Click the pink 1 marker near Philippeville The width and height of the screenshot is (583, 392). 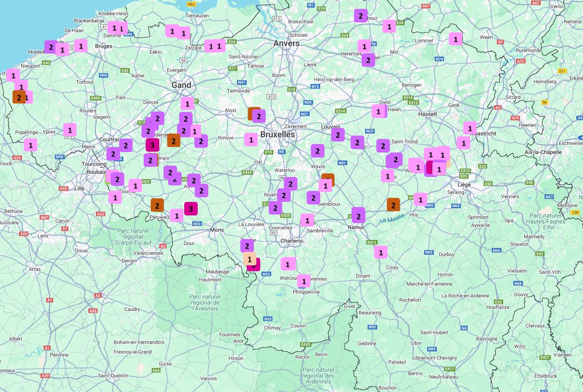pos(304,281)
